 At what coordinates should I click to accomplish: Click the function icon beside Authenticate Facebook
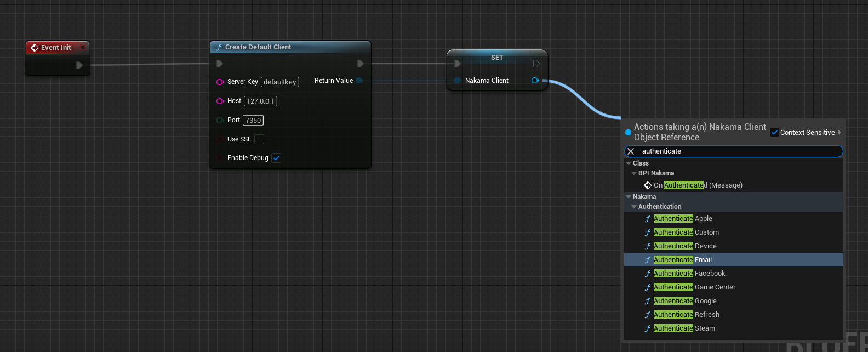(648, 274)
